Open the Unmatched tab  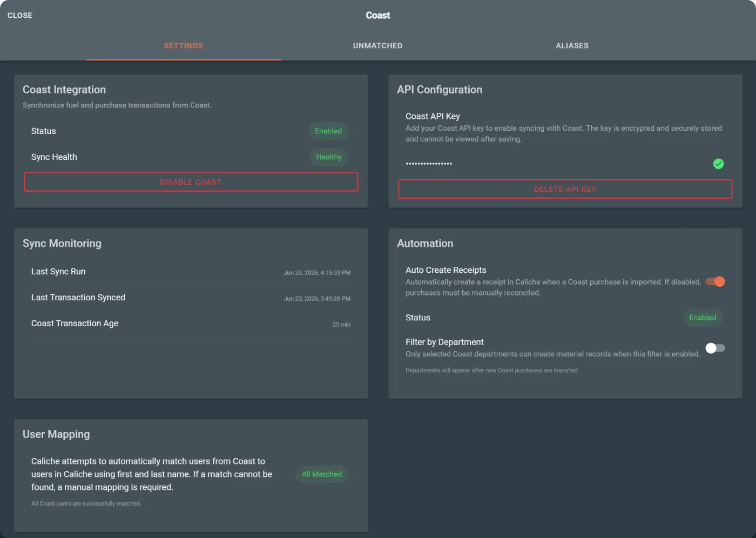[x=378, y=46]
